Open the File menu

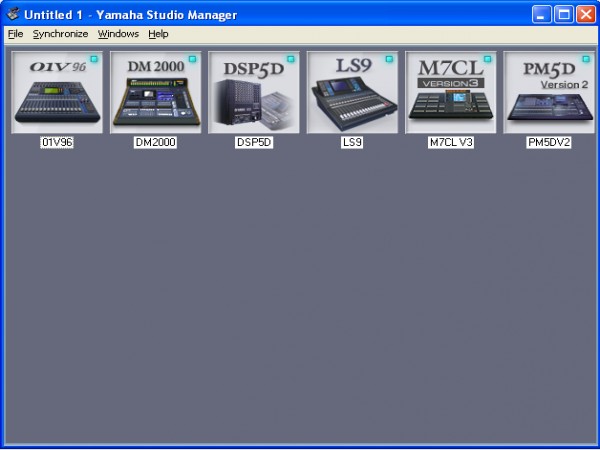(16, 34)
